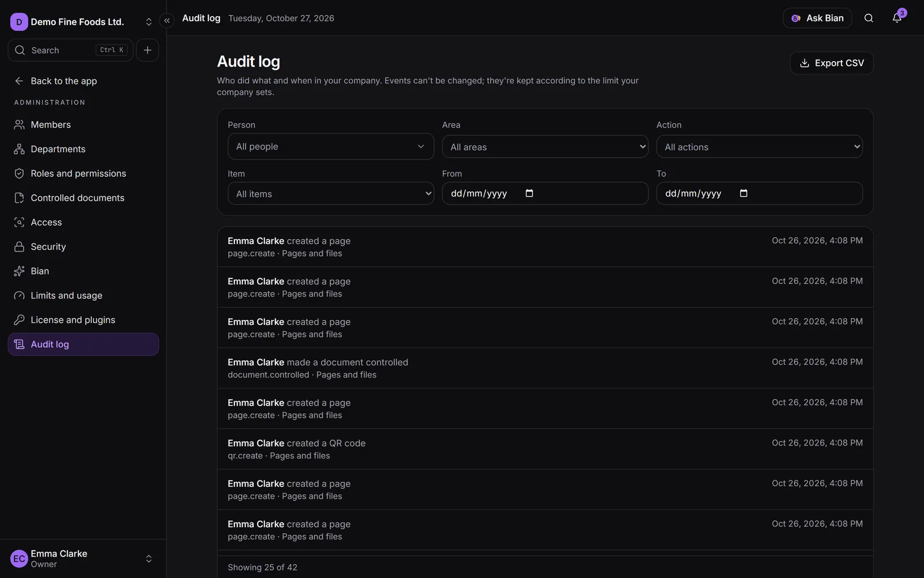This screenshot has width=924, height=578.
Task: Open the Area filter dropdown
Action: tap(545, 147)
